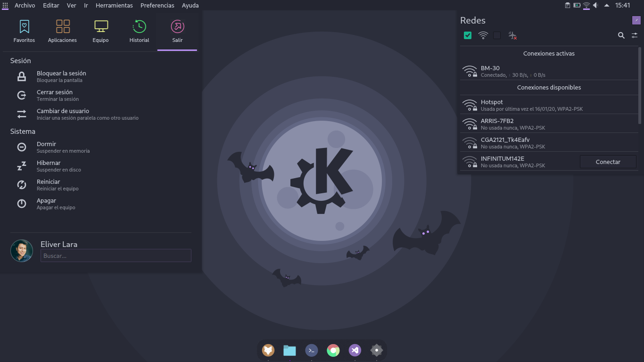Open the Herramientas menu
The width and height of the screenshot is (644, 362).
point(114,5)
